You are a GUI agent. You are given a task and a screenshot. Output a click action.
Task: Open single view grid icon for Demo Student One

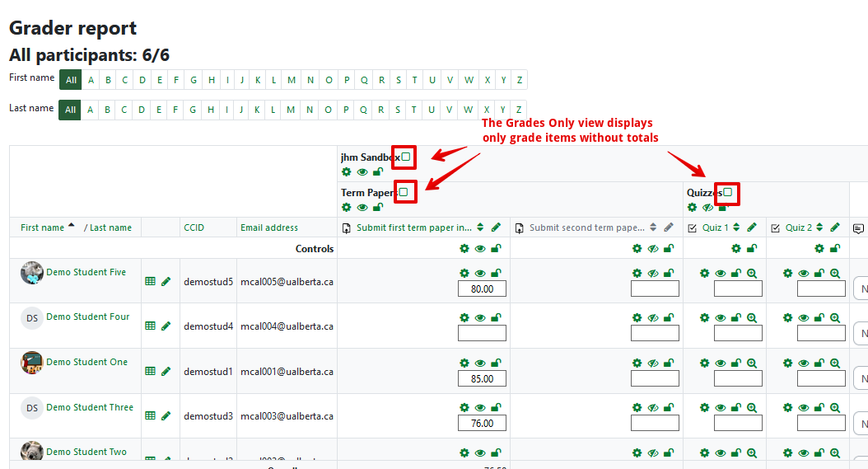[x=150, y=371]
